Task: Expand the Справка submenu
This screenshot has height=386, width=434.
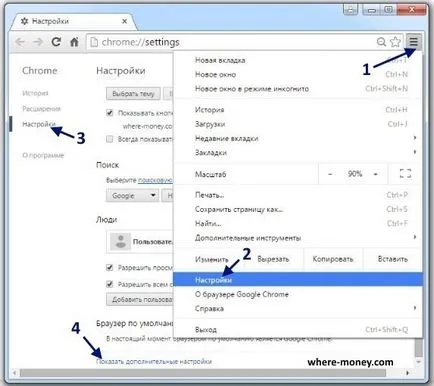Action: [x=297, y=308]
